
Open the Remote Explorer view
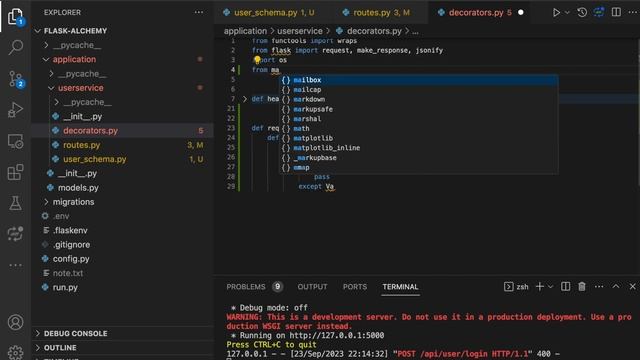click(16, 141)
